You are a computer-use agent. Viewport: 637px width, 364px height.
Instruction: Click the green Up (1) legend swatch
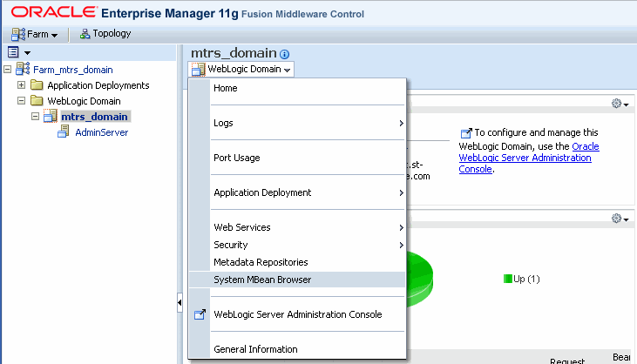click(x=507, y=279)
